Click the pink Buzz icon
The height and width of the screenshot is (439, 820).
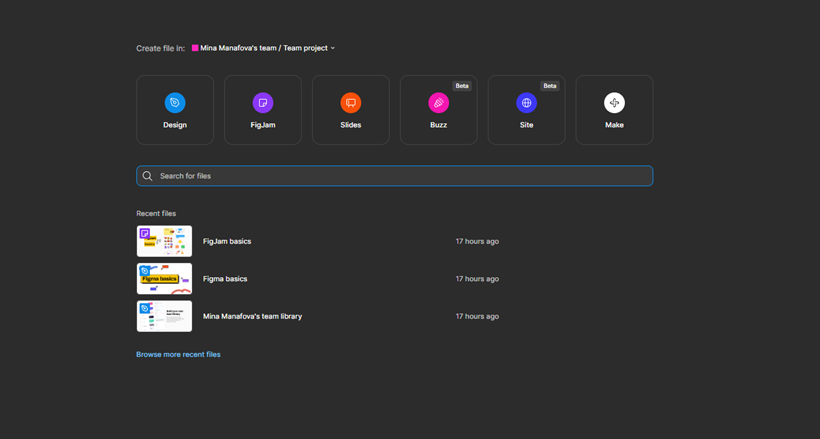pyautogui.click(x=438, y=103)
